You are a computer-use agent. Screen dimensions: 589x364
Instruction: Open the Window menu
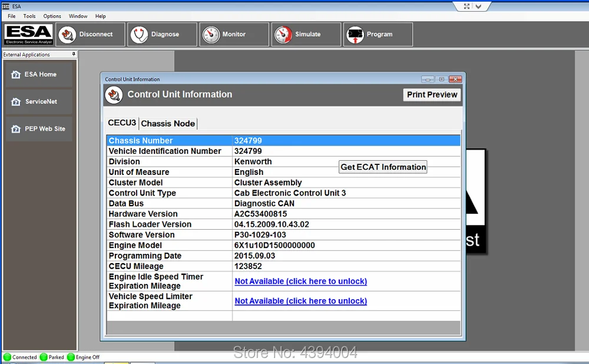click(78, 16)
